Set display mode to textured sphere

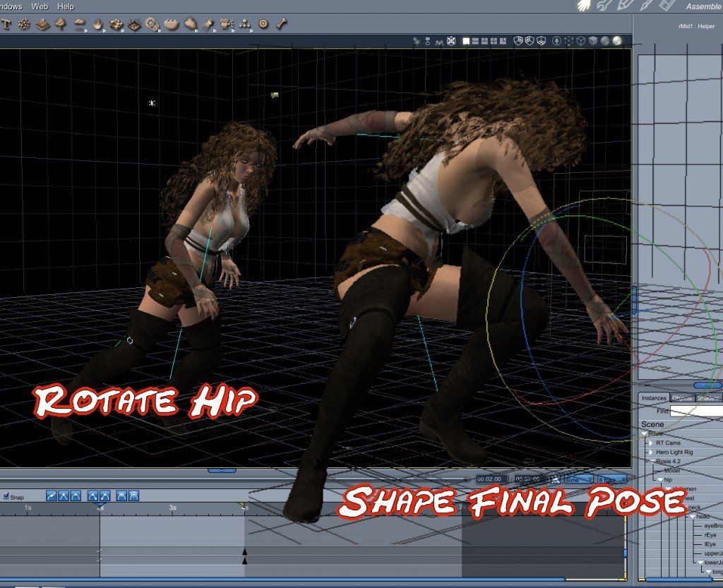617,41
